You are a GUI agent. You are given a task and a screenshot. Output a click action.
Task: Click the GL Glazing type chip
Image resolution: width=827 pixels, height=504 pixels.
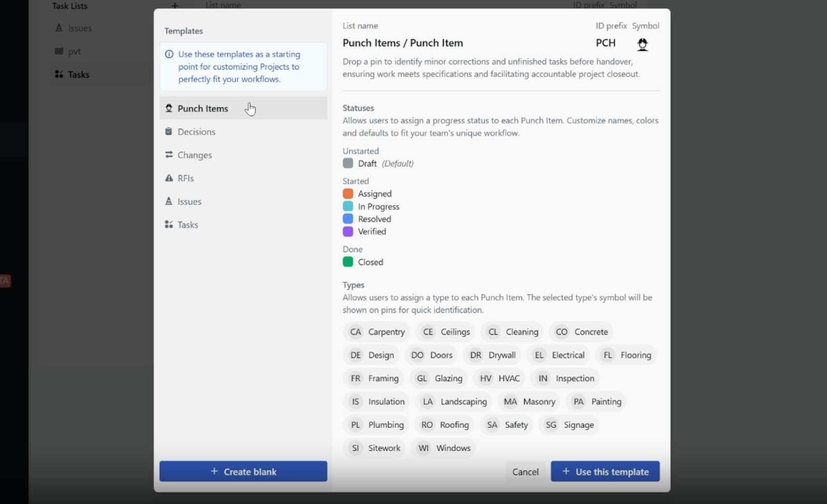coord(439,379)
